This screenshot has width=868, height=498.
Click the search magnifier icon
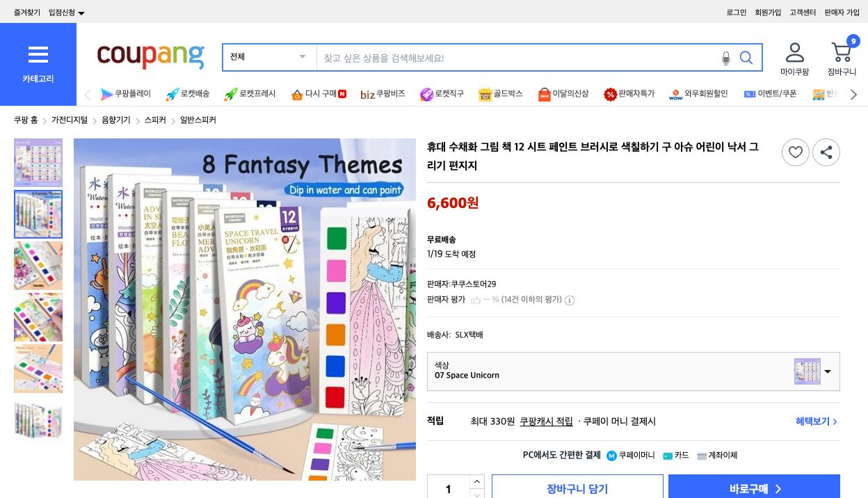pyautogui.click(x=746, y=58)
